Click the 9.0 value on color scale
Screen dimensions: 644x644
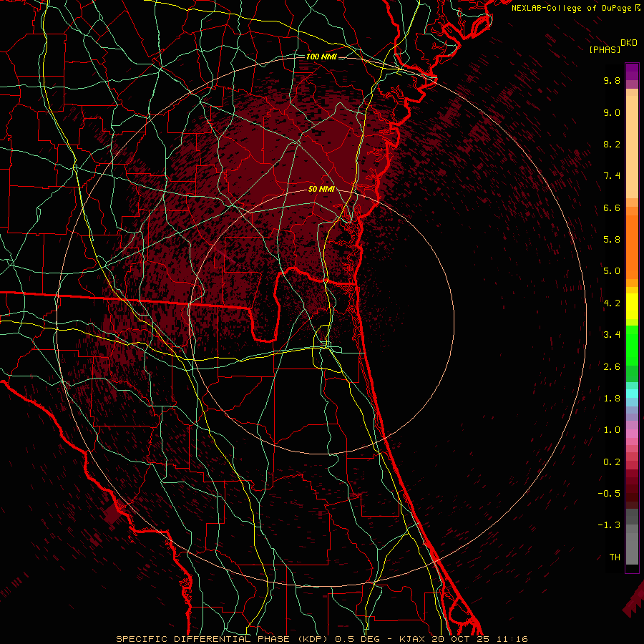[612, 112]
